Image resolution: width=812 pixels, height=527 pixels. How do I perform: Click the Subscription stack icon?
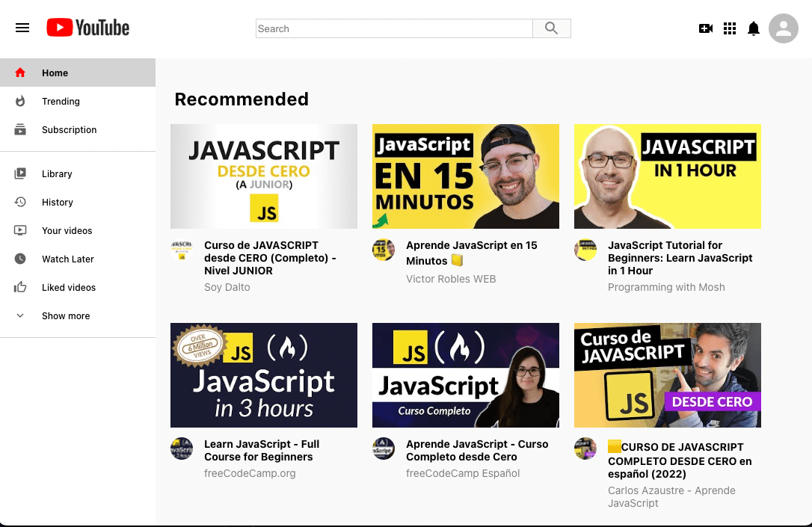pyautogui.click(x=20, y=129)
